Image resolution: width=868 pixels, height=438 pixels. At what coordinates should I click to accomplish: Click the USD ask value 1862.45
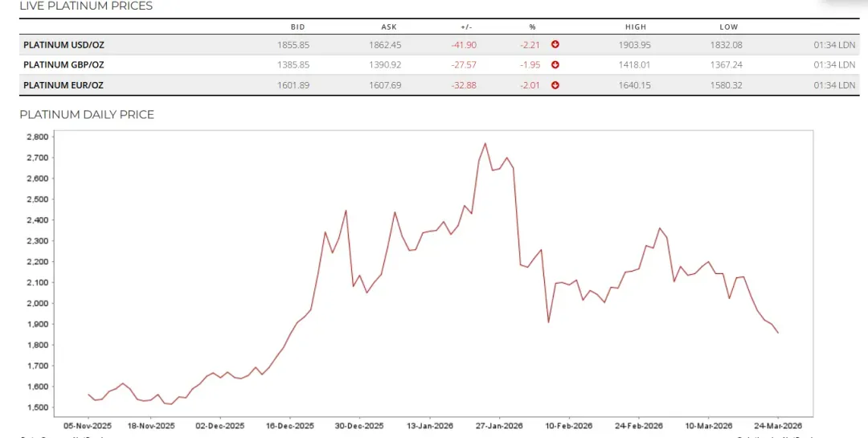coord(385,45)
